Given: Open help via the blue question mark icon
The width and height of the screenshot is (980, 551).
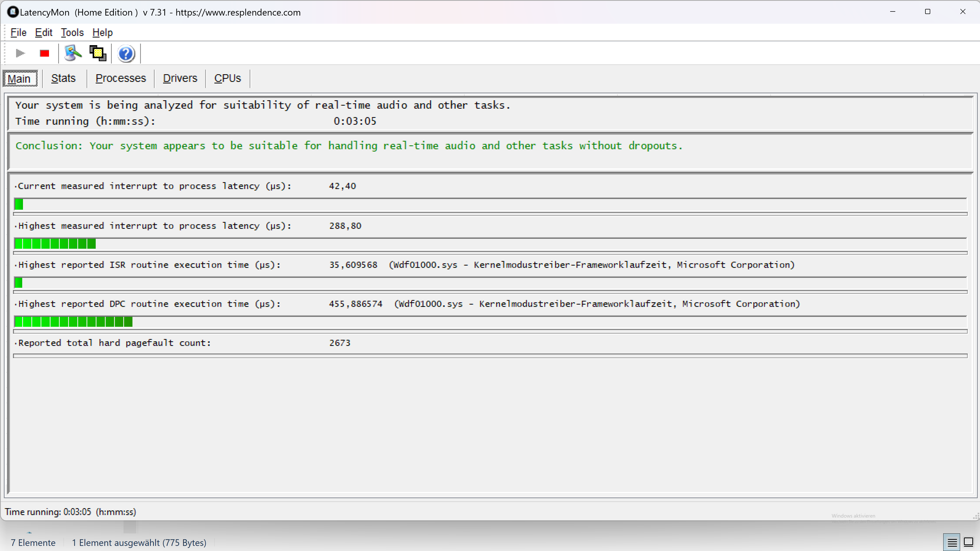Looking at the screenshot, I should point(126,54).
